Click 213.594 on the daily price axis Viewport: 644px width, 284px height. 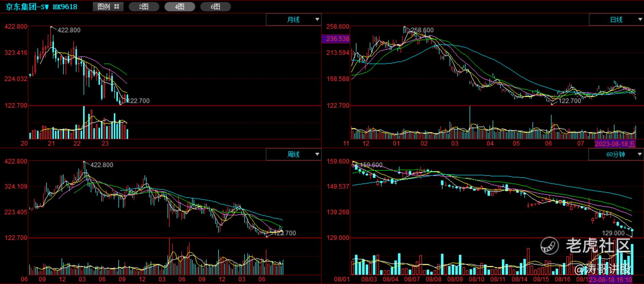point(338,53)
